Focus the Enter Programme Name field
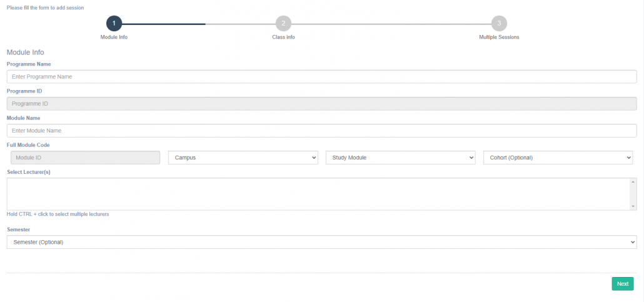 (321, 77)
